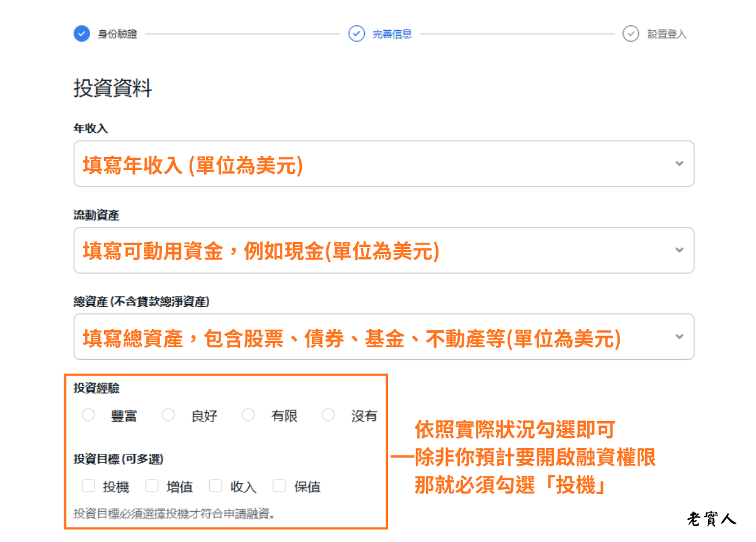
Task: Expand the 總資產 dropdown chevron
Action: click(679, 336)
